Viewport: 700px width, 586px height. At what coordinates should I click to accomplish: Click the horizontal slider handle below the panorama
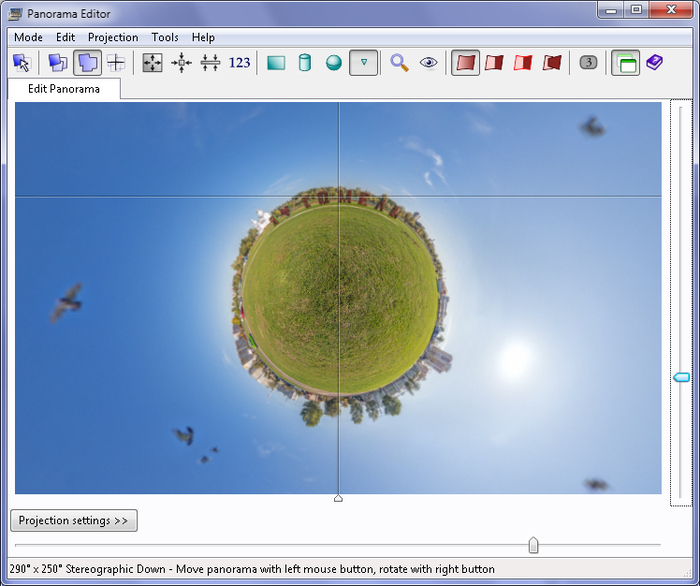coord(533,545)
